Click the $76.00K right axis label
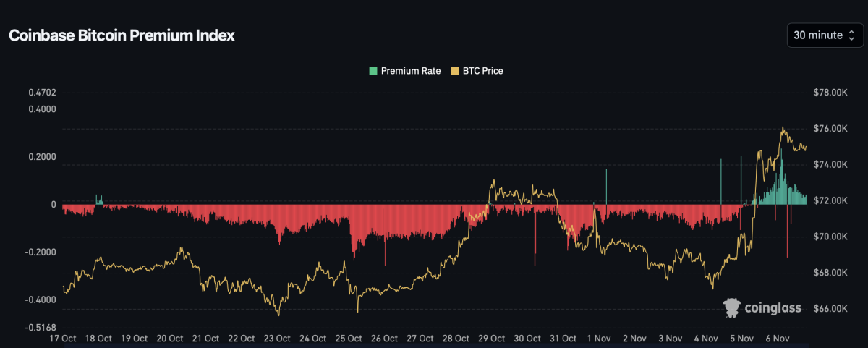The image size is (868, 348). coord(830,129)
